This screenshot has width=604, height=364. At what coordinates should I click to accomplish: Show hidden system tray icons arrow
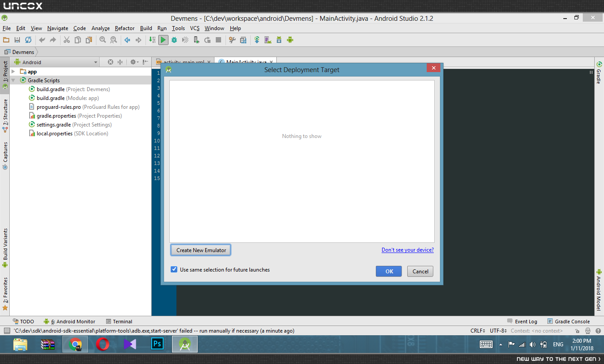pyautogui.click(x=501, y=345)
